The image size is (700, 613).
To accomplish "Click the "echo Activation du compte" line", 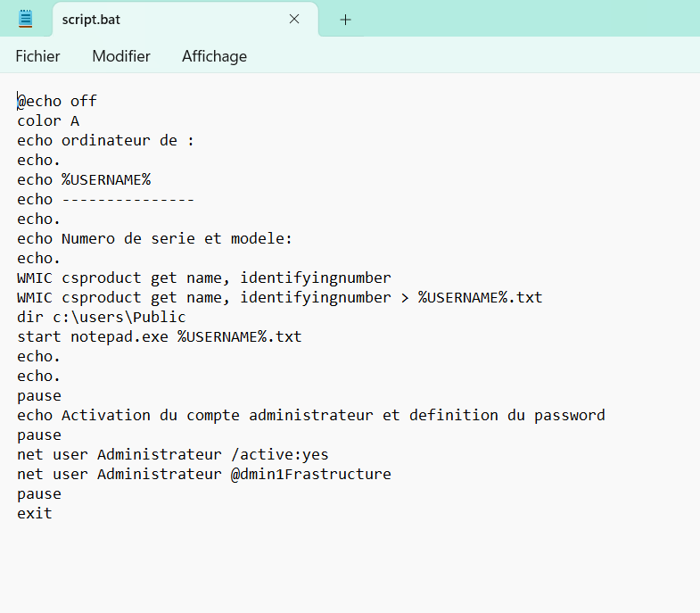I will 310,415.
